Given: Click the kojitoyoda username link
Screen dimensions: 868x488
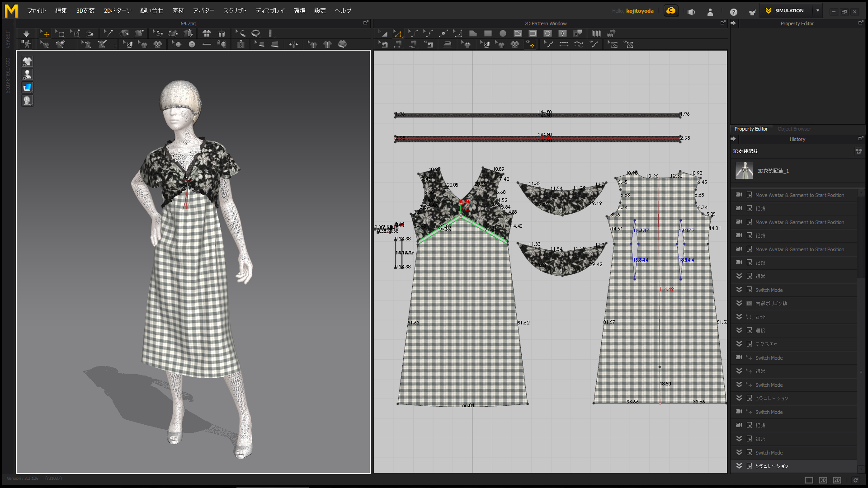Looking at the screenshot, I should [639, 11].
